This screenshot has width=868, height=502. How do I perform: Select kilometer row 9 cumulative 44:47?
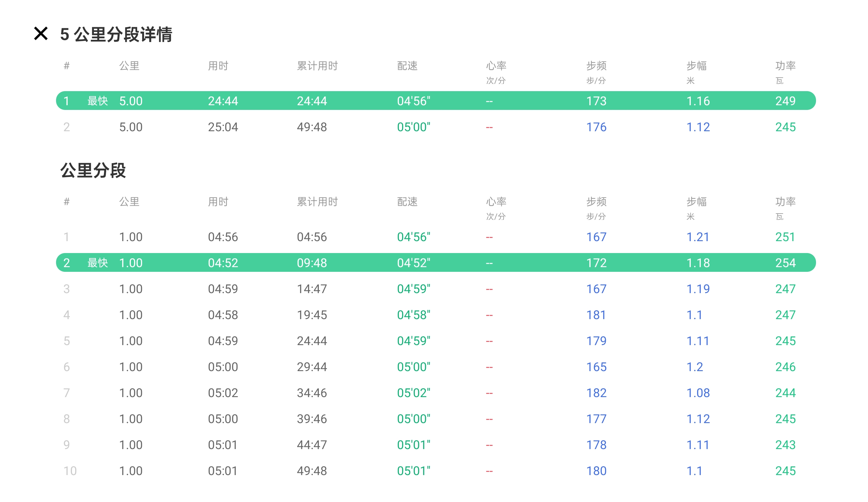point(312,445)
